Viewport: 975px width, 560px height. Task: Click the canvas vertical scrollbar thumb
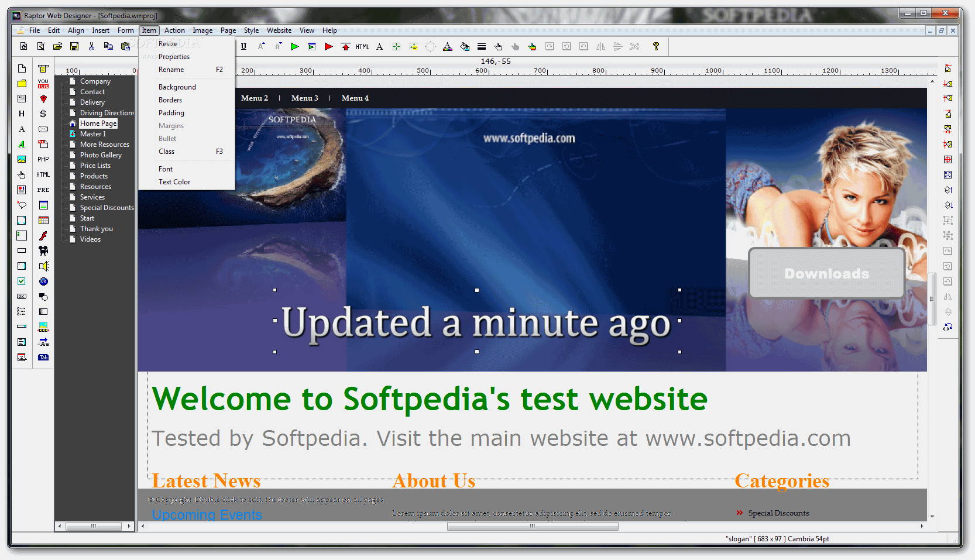932,298
